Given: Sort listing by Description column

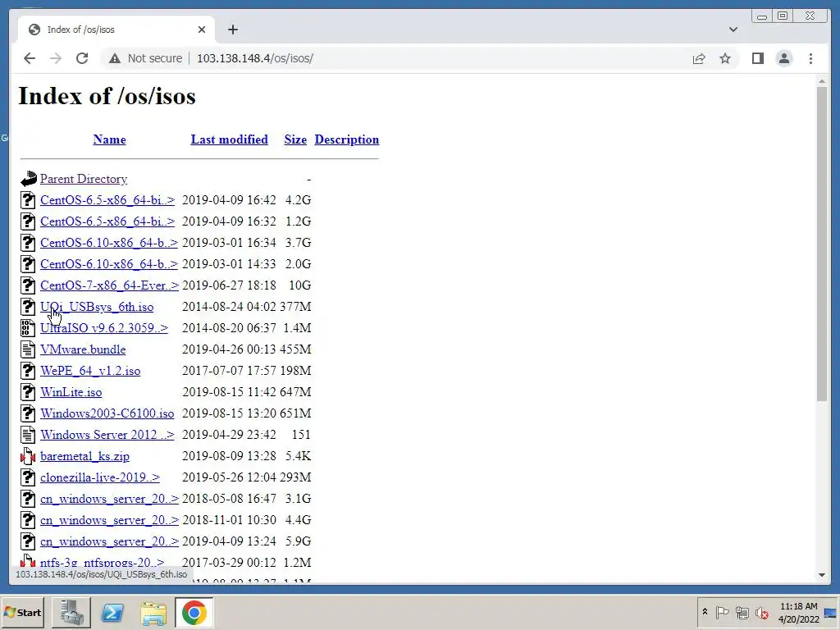Looking at the screenshot, I should [x=347, y=139].
